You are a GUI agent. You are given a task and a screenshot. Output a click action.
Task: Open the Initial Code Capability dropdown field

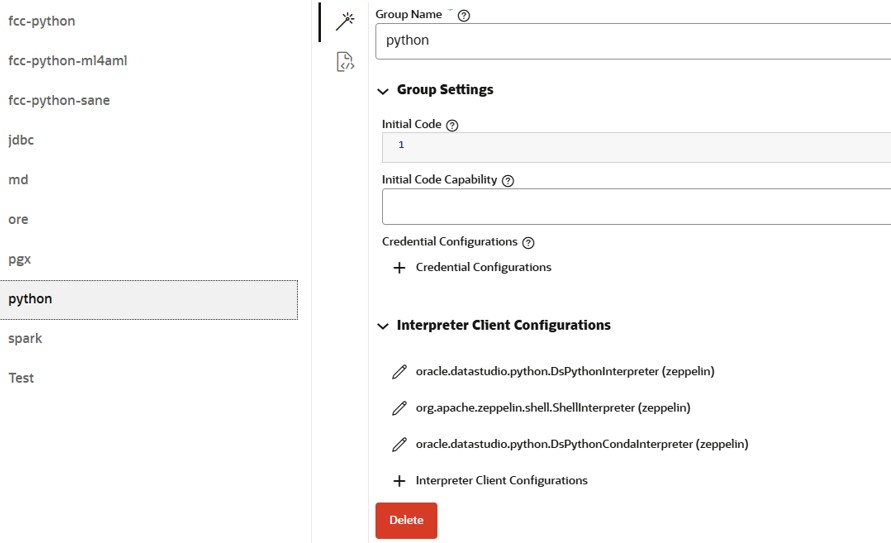click(x=636, y=206)
